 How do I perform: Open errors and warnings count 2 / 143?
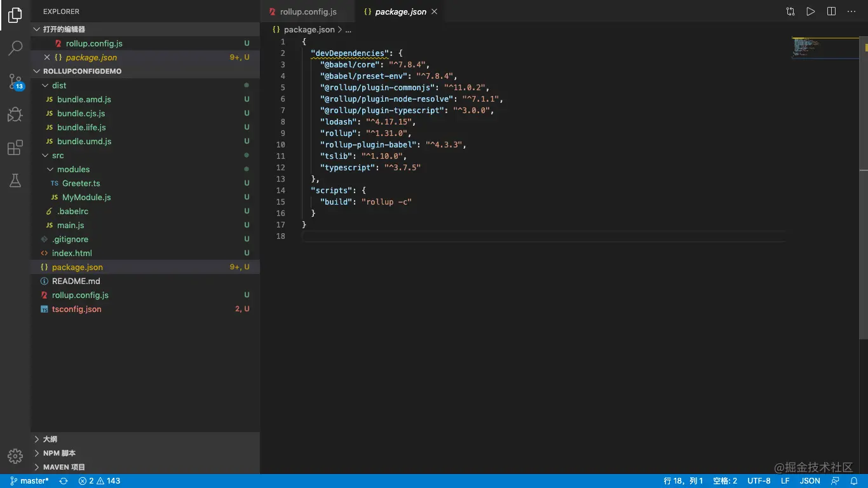99,481
